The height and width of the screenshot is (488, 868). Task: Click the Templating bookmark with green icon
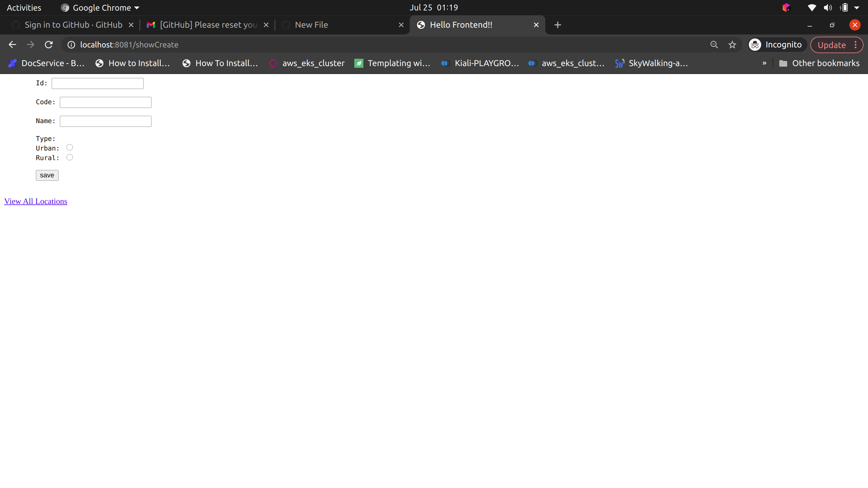click(392, 63)
